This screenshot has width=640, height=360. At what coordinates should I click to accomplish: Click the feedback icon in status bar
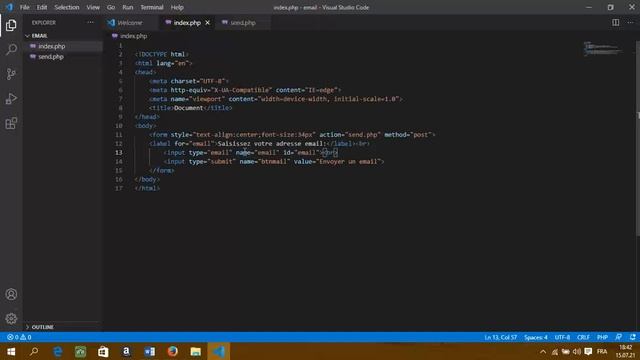[618, 337]
